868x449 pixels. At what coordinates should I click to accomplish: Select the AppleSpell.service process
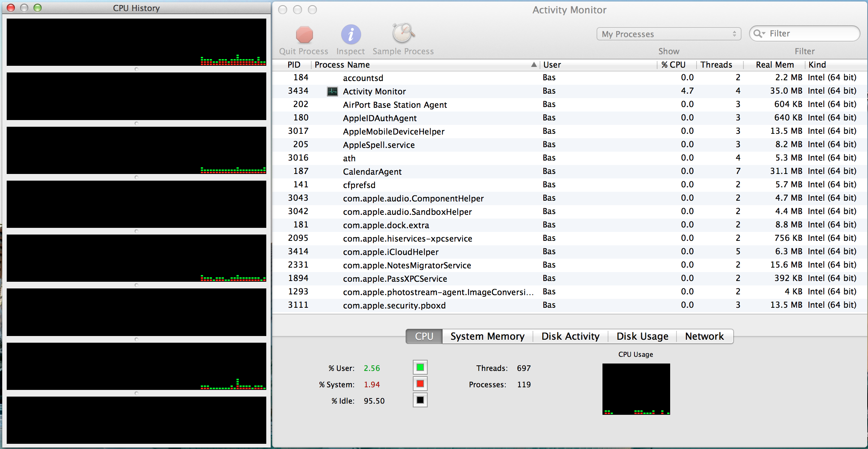coord(570,145)
